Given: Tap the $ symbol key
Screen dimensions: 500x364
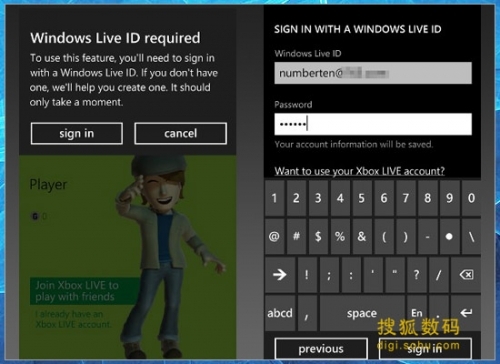Looking at the screenshot, I should click(x=318, y=236).
